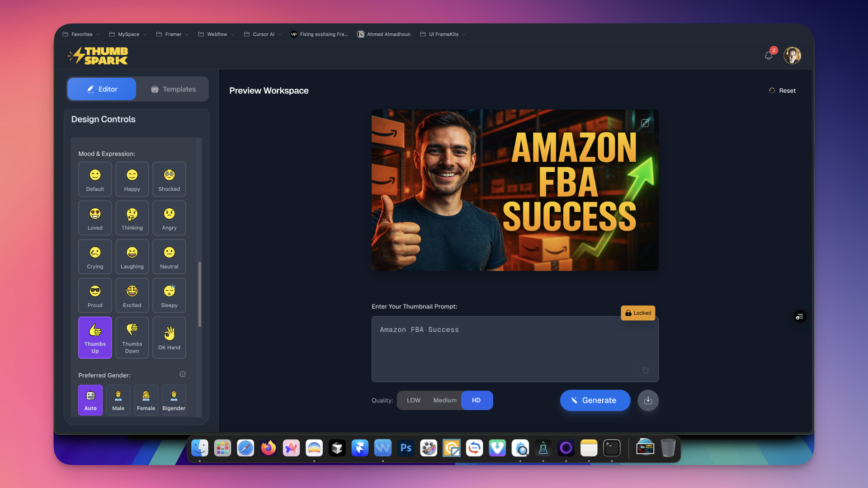The height and width of the screenshot is (488, 868).
Task: Reset the preview workspace
Action: pyautogui.click(x=783, y=90)
